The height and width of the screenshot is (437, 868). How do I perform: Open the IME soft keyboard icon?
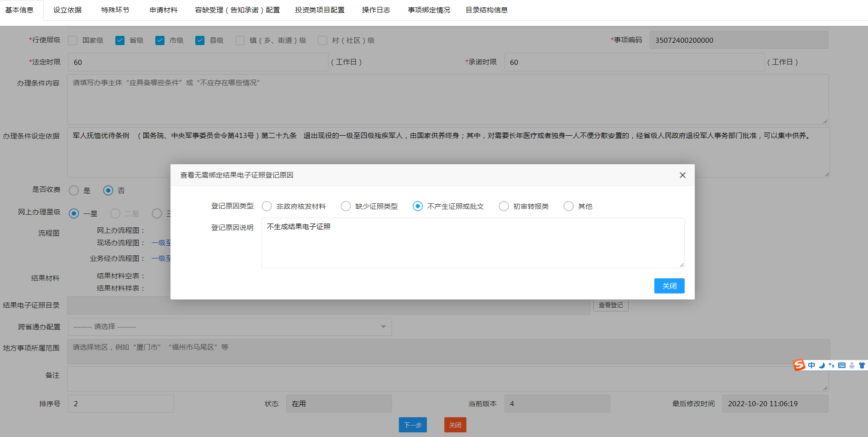click(841, 365)
